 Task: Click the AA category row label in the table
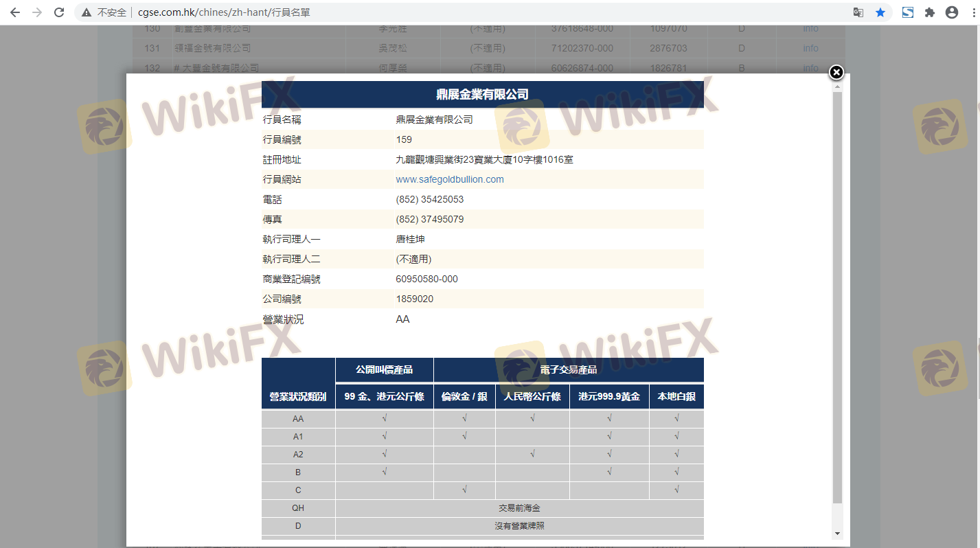point(298,419)
